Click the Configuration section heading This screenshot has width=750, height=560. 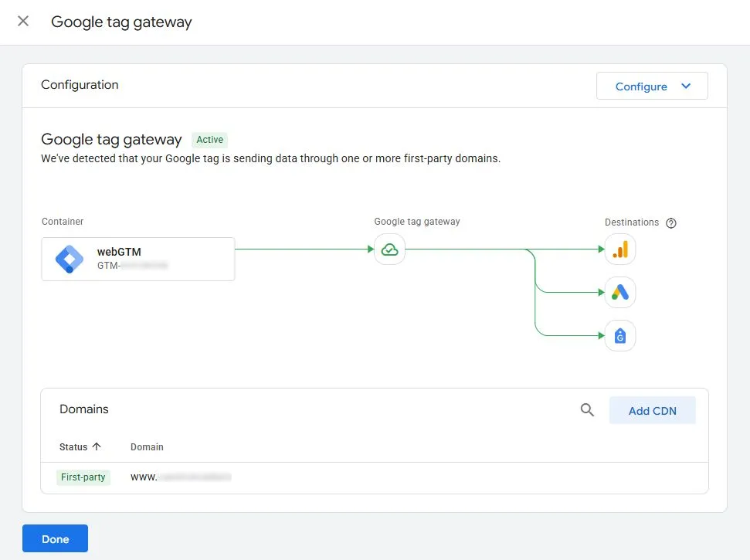coord(80,85)
